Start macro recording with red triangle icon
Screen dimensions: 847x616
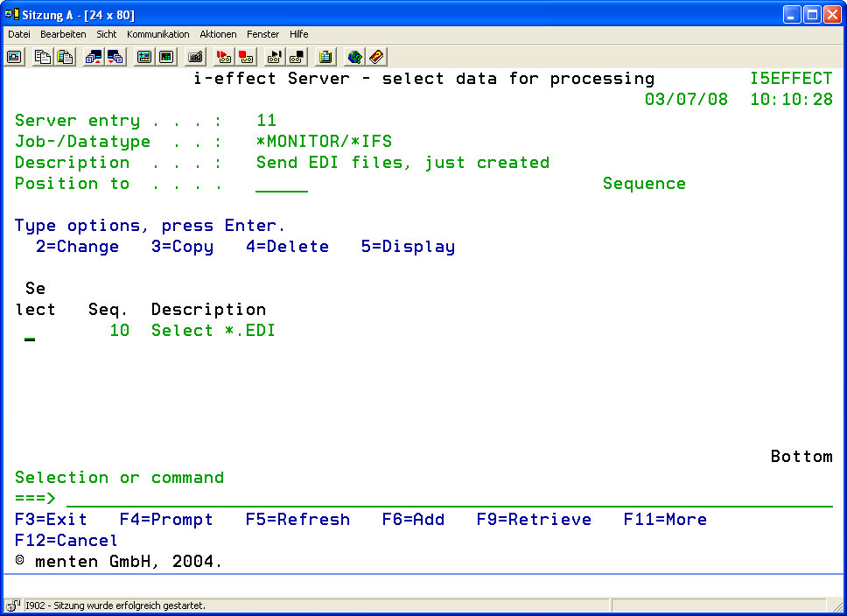pos(224,57)
